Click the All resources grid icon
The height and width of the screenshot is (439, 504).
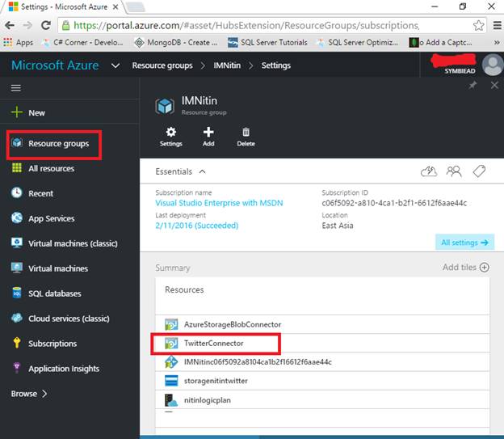coord(17,167)
